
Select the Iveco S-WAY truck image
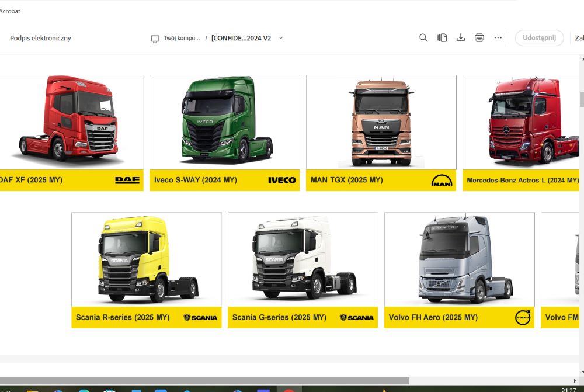225,122
